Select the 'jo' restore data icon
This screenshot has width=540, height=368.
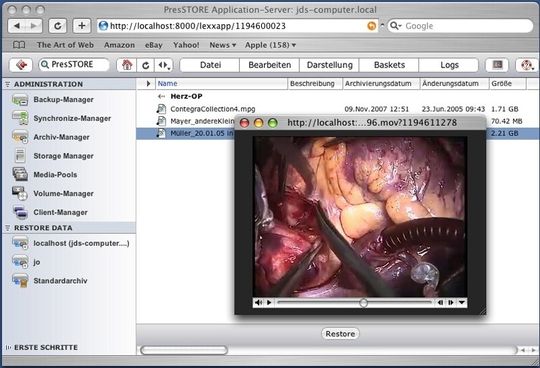(20, 262)
